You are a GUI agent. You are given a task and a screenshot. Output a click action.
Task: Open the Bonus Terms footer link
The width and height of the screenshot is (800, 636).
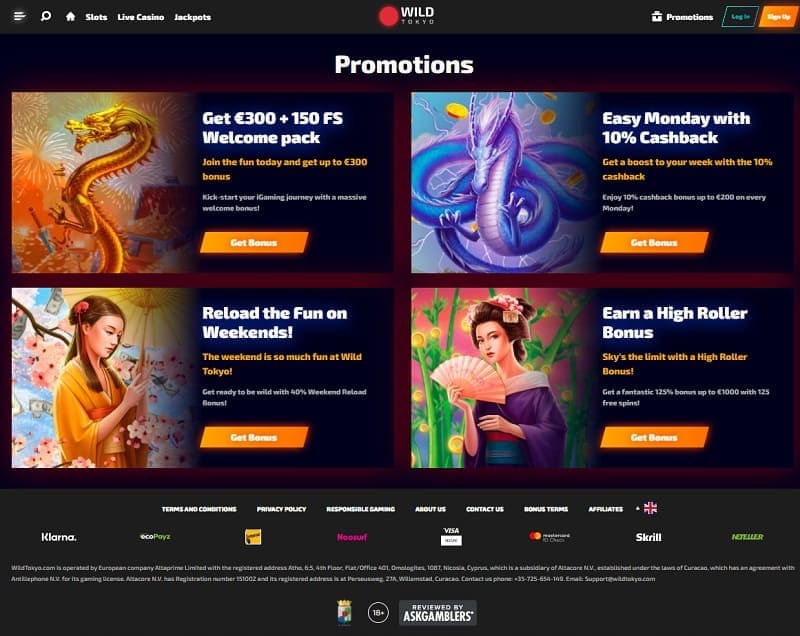point(546,509)
